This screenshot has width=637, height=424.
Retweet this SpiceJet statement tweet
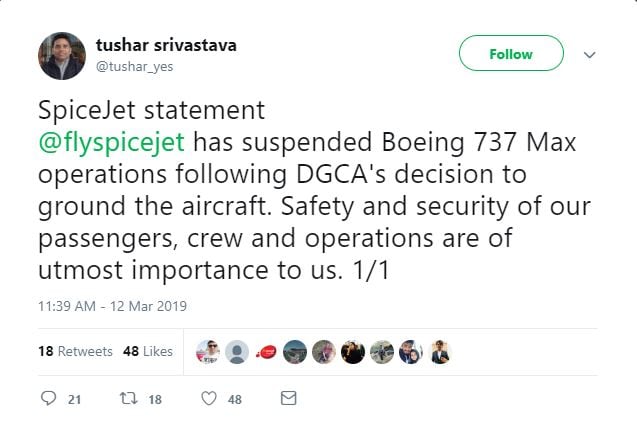[128, 398]
